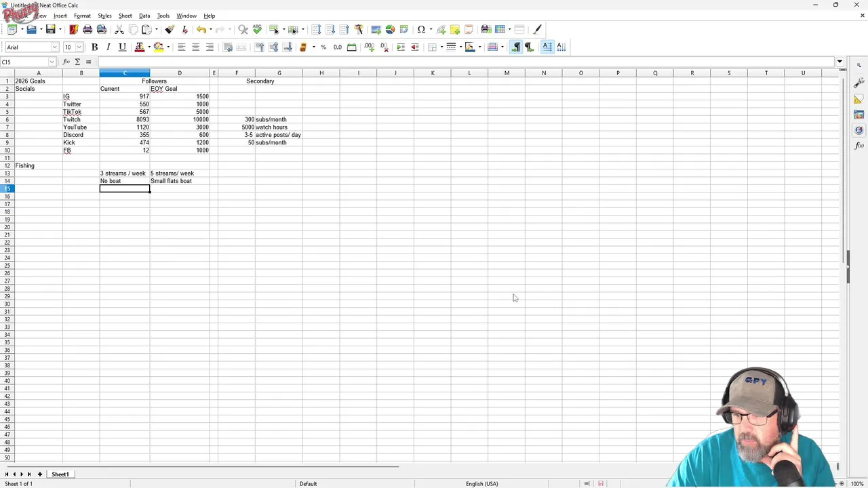Click the Sort Descending icon

344,29
